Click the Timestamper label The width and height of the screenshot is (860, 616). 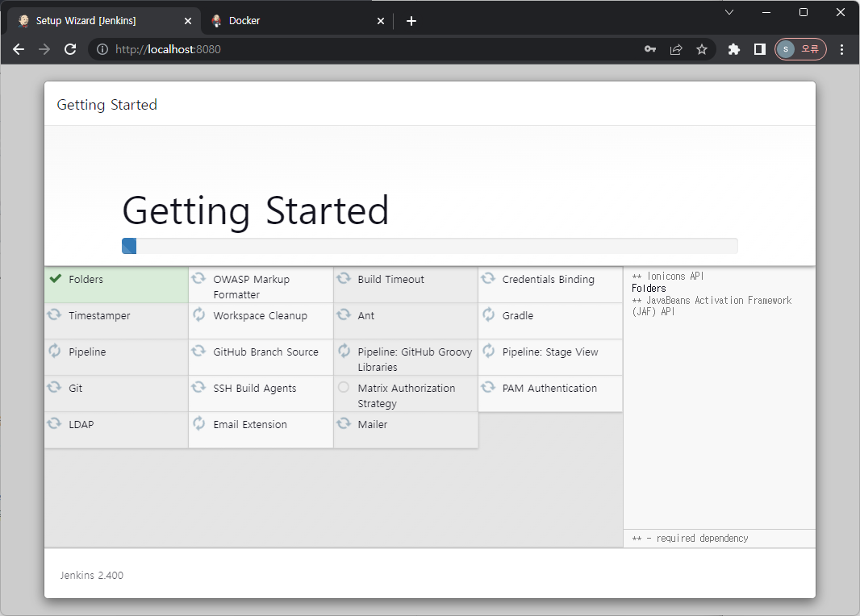click(x=99, y=316)
